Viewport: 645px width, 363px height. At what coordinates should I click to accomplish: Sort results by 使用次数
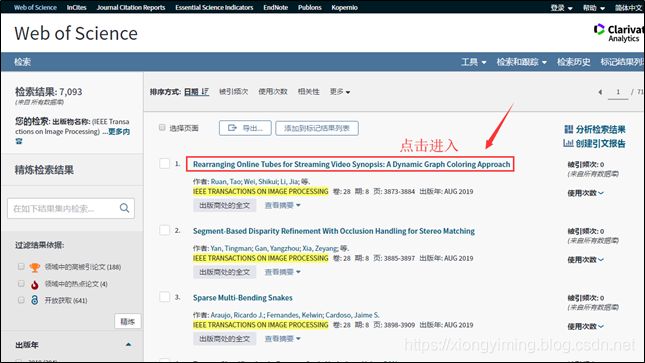click(273, 92)
